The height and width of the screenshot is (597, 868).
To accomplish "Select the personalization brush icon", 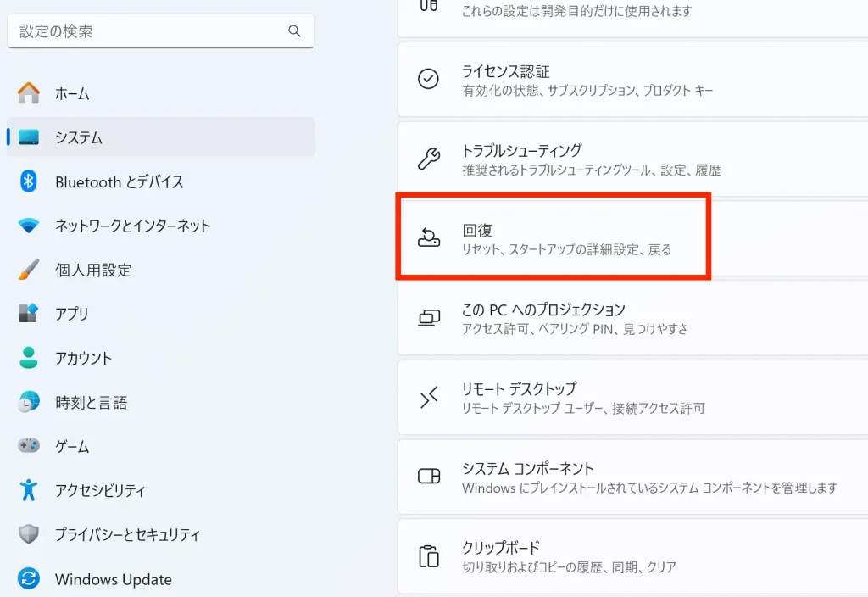I will point(29,270).
